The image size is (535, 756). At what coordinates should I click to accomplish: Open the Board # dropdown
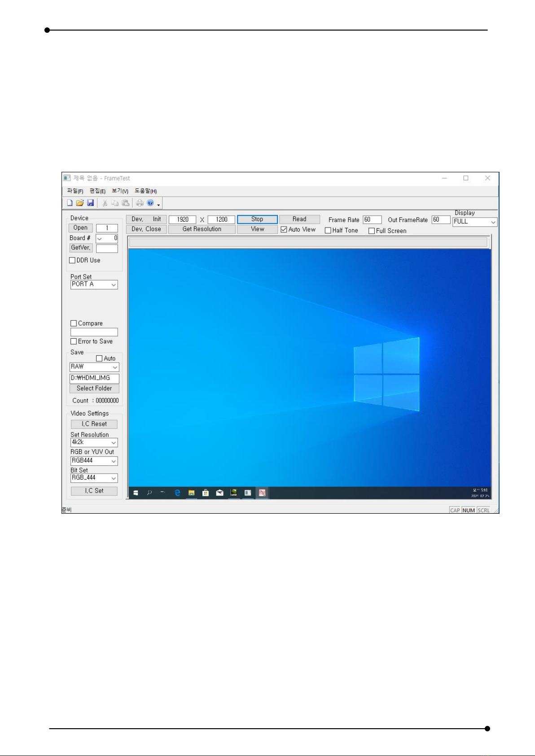tap(100, 238)
